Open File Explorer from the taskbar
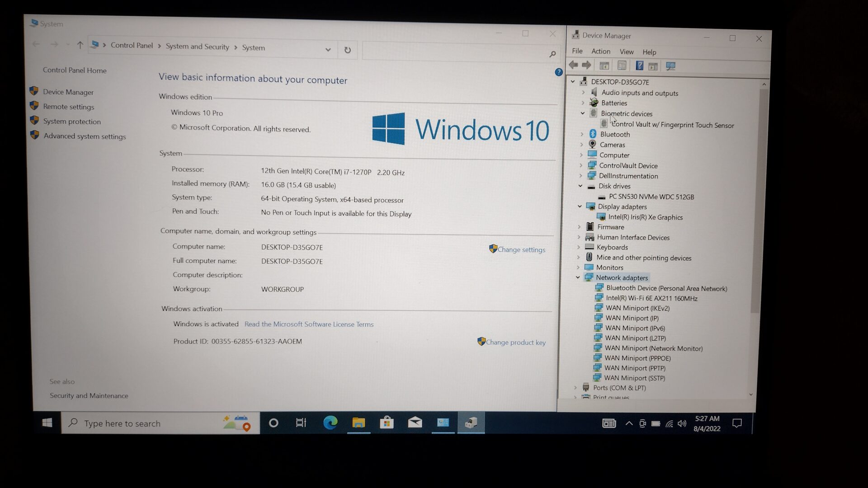The image size is (868, 488). 359,423
